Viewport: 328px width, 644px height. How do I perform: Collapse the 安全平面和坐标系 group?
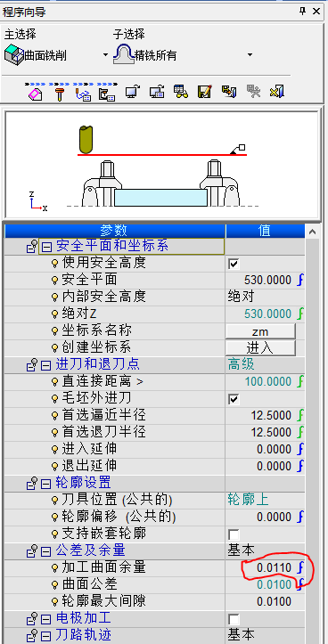(46, 248)
